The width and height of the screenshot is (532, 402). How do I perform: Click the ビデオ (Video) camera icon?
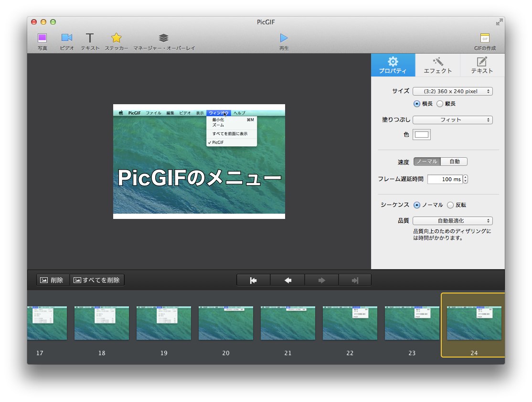[67, 38]
